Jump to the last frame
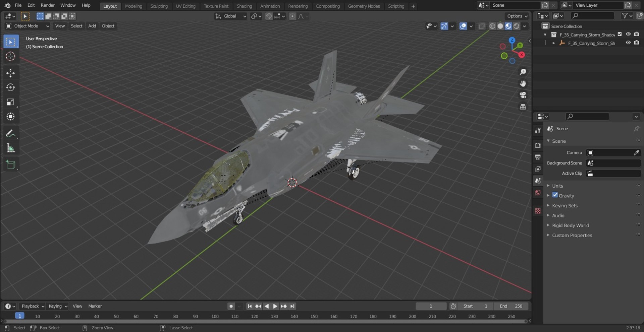The image size is (644, 332). tap(292, 306)
